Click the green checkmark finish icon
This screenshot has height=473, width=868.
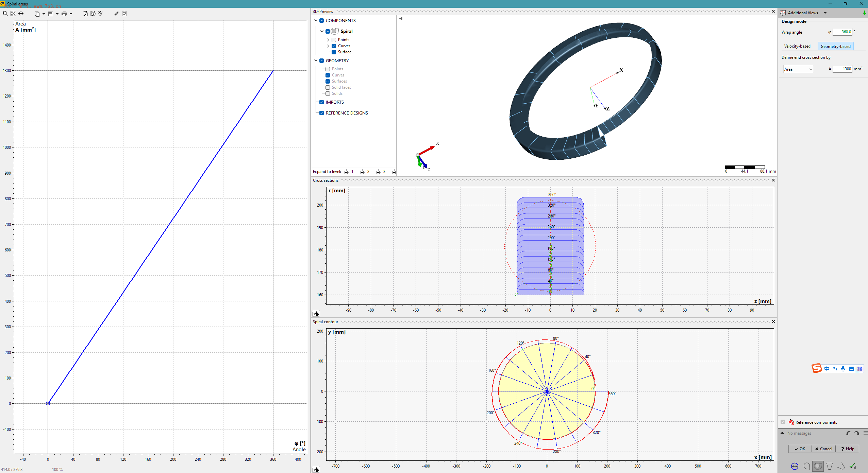tap(853, 466)
